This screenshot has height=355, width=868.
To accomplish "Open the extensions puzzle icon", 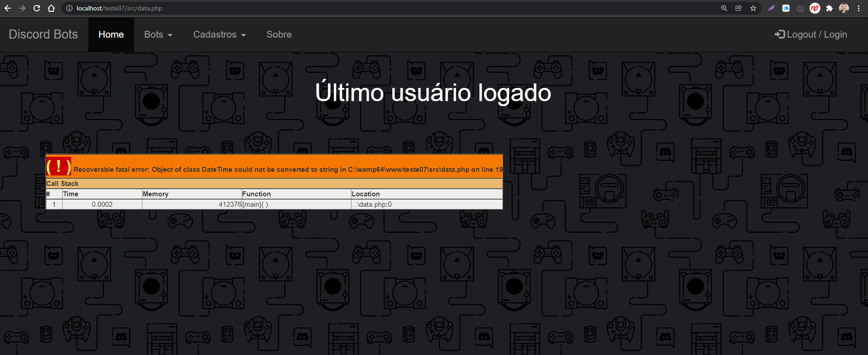I will pos(829,8).
